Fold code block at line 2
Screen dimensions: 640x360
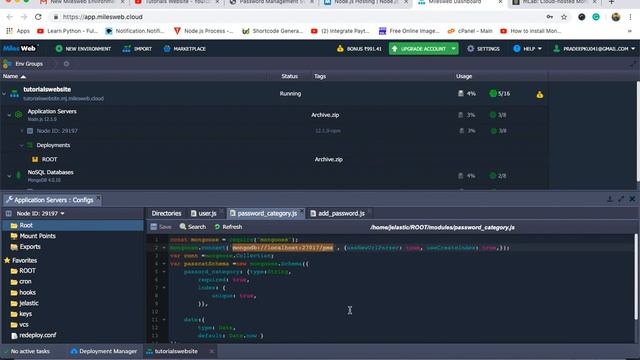pyautogui.click(x=164, y=248)
